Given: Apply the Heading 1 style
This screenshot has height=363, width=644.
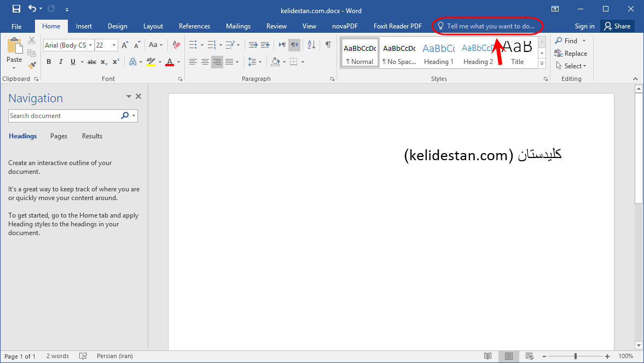Looking at the screenshot, I should 439,53.
